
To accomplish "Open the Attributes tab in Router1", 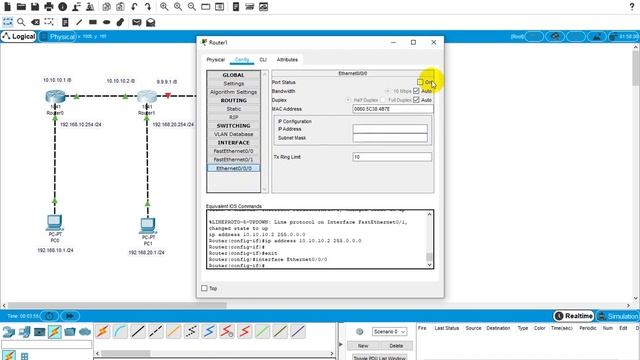I will click(x=287, y=60).
